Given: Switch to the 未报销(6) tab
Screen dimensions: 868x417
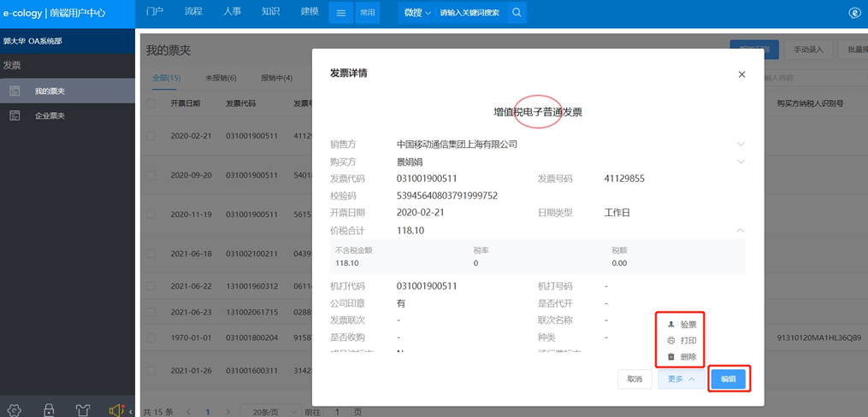Looking at the screenshot, I should point(221,78).
